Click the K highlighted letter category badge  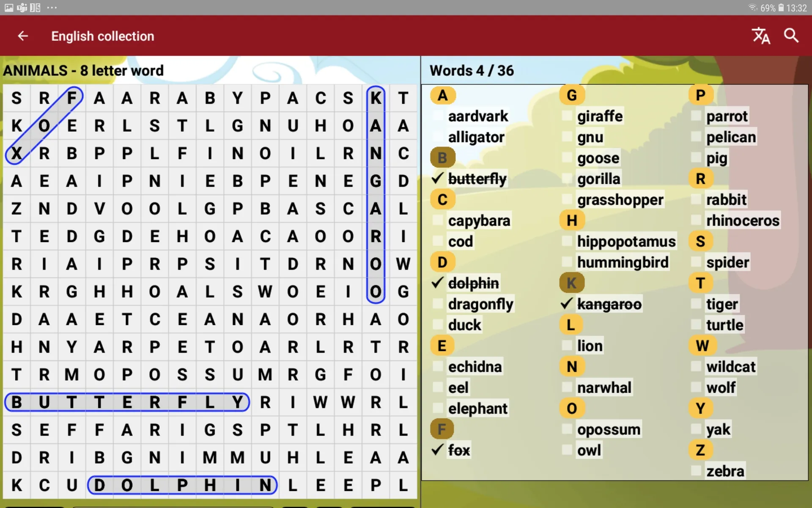[571, 283]
